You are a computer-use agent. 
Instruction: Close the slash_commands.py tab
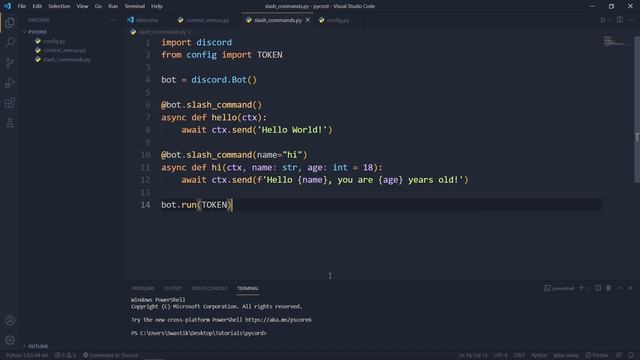pos(308,20)
